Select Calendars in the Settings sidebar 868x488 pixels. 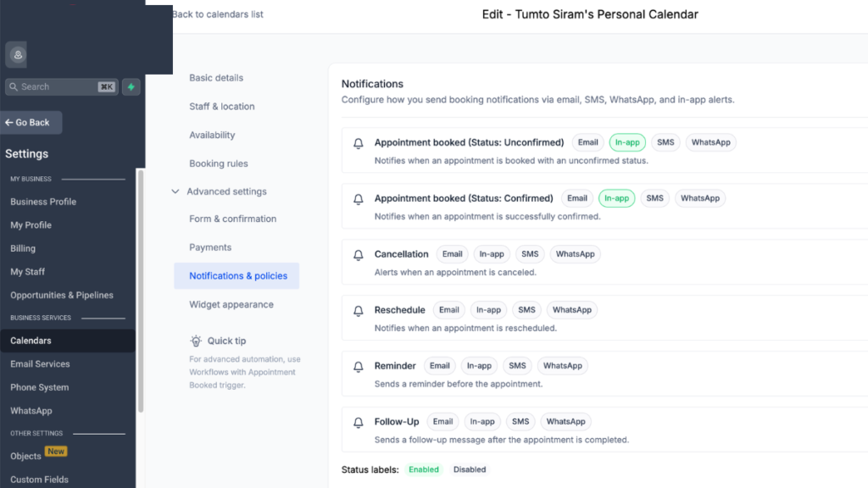pyautogui.click(x=30, y=340)
